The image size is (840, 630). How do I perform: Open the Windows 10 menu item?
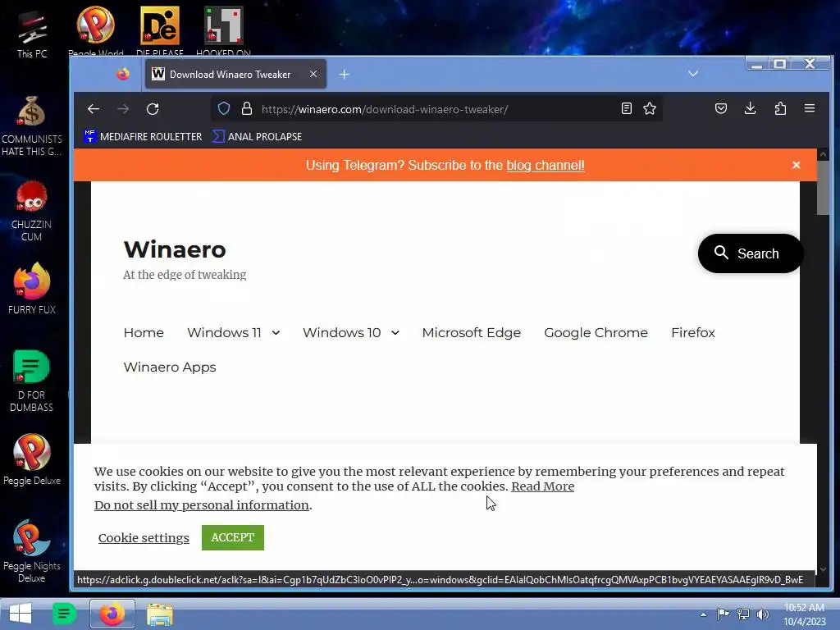[x=342, y=333]
